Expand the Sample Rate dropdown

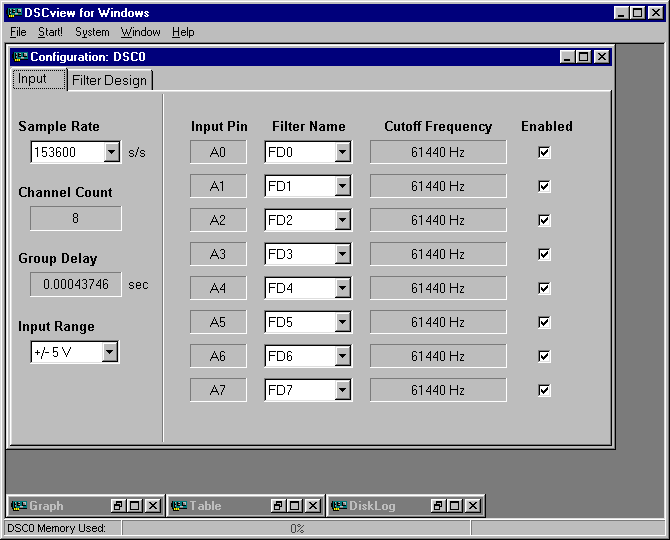tap(112, 152)
